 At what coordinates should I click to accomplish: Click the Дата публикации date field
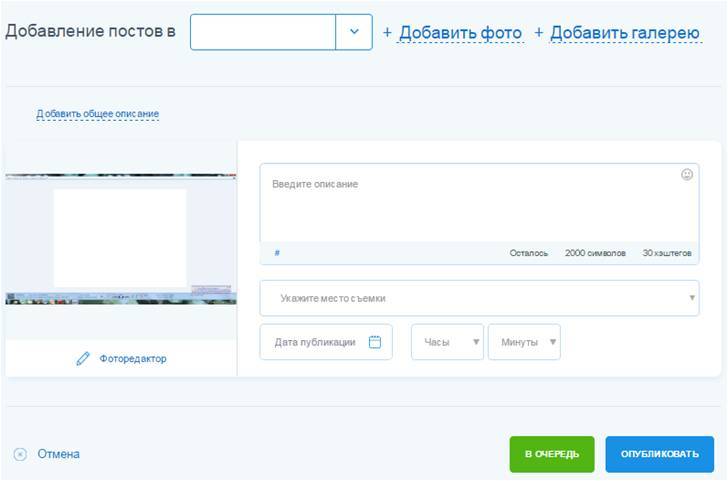pyautogui.click(x=315, y=342)
